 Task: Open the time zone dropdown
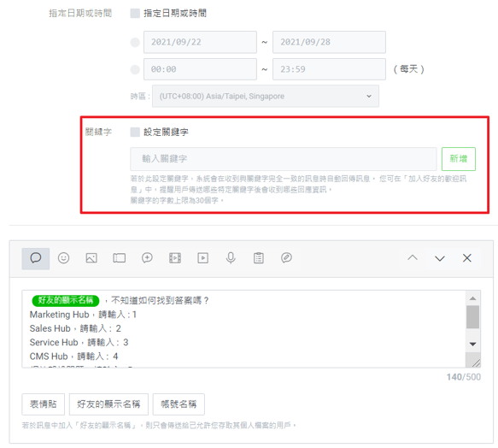[x=266, y=96]
